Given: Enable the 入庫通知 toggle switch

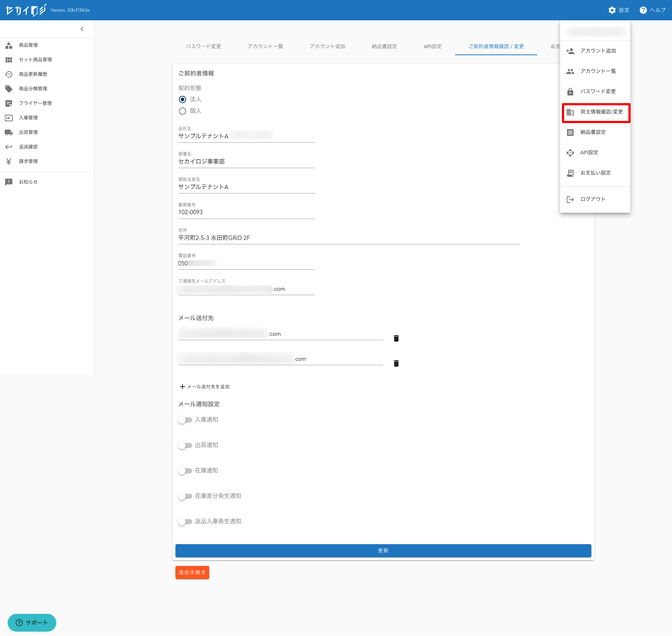Looking at the screenshot, I should click(x=185, y=420).
